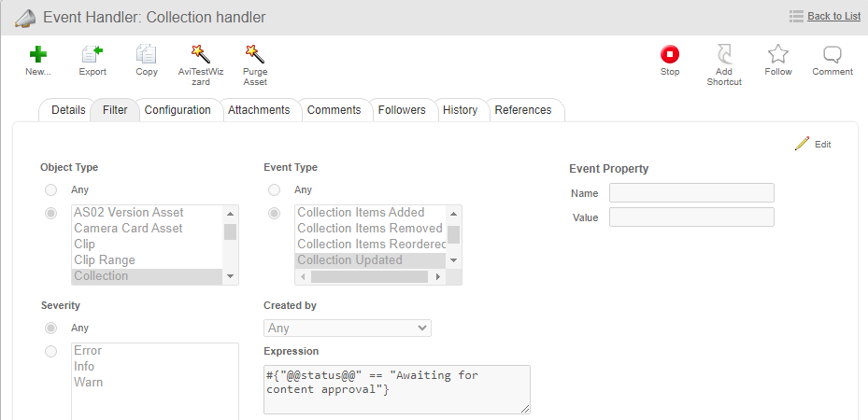
Task: Click the New plus icon
Action: coord(37,55)
